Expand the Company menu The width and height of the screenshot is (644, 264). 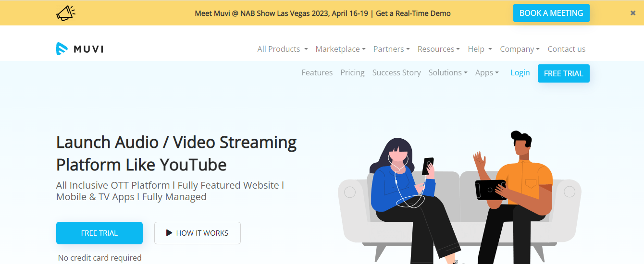(520, 49)
